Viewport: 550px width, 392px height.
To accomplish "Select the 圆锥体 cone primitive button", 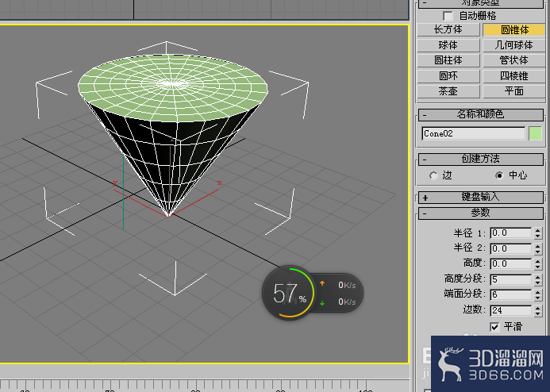I will pos(513,30).
